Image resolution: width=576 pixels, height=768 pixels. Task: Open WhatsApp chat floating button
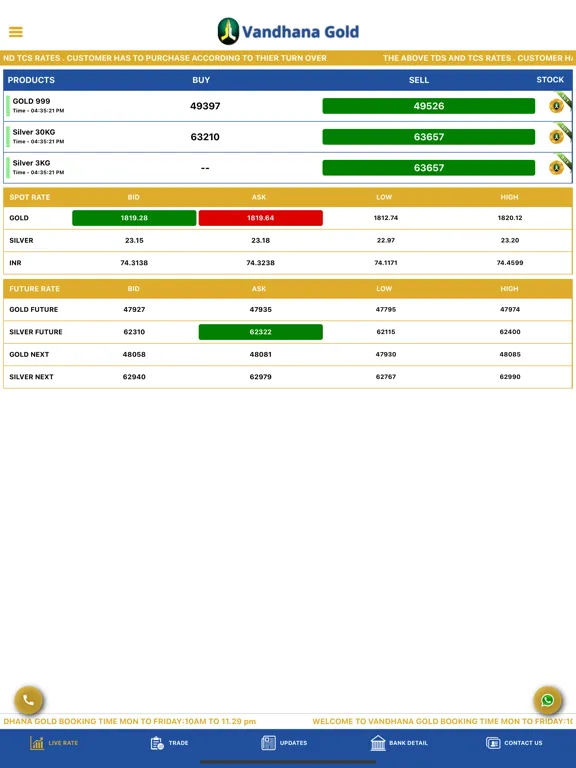pyautogui.click(x=548, y=700)
